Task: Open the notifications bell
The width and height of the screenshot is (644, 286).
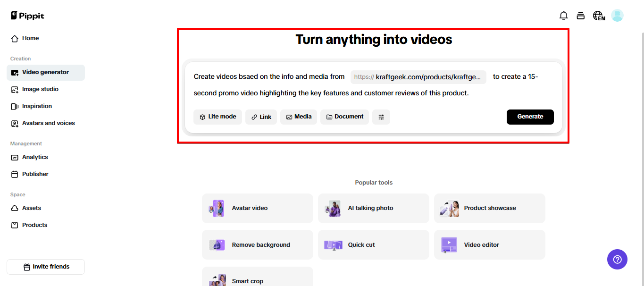Action: (563, 15)
